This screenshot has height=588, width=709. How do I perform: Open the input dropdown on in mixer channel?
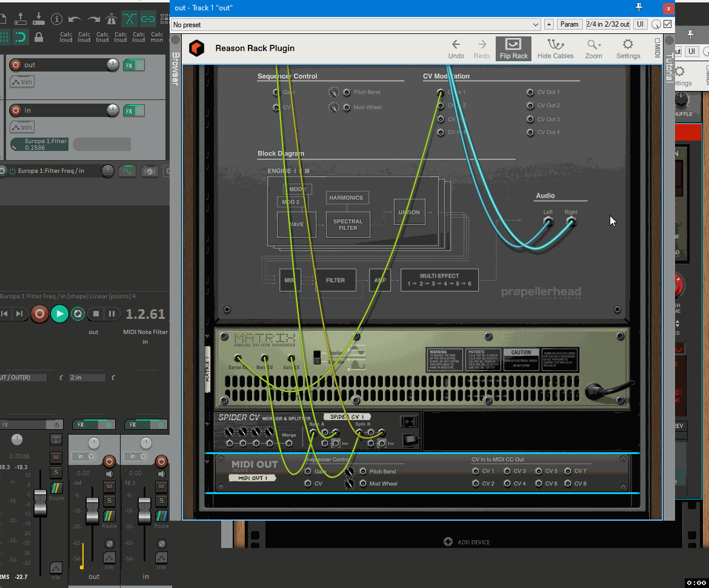click(136, 457)
